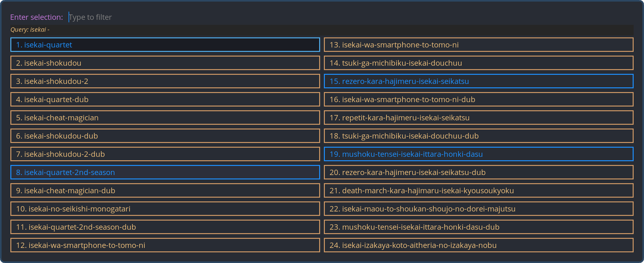Pick entry 3 isekai-shokudou-2
Screen dimensions: 644x263
coord(165,81)
